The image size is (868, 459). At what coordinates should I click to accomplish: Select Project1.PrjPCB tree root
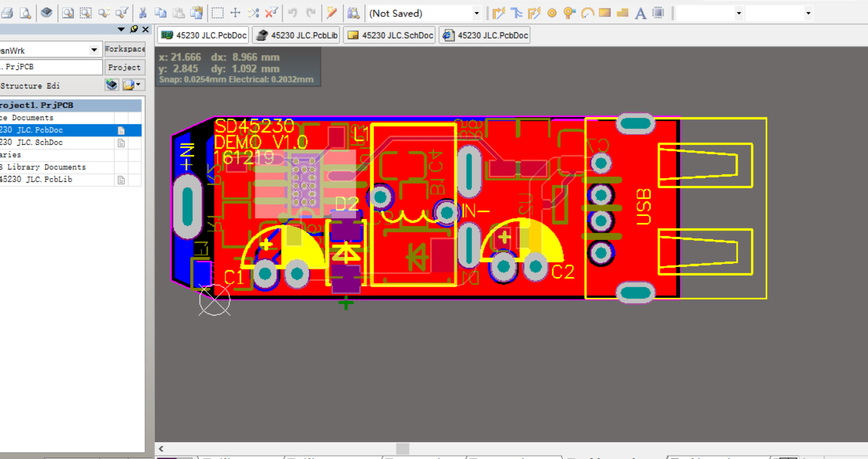coord(70,105)
